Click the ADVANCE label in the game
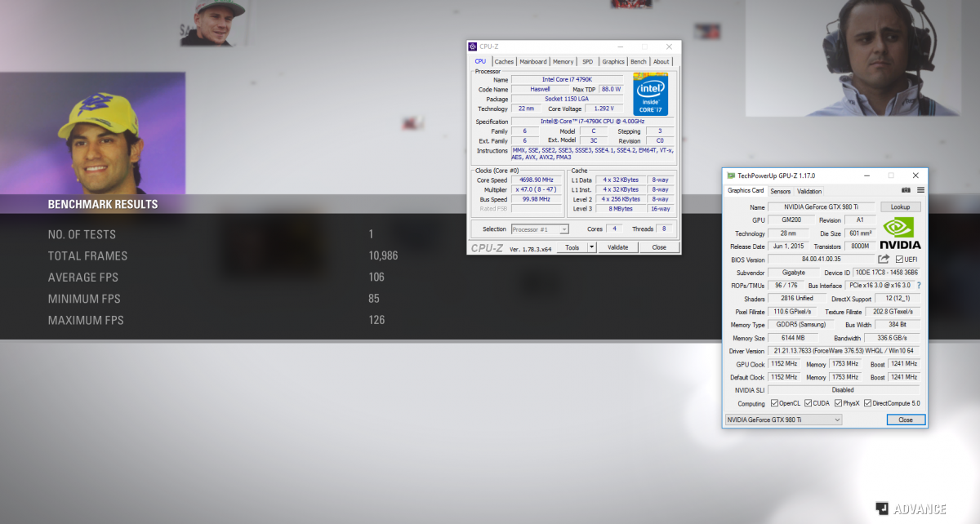Image resolution: width=980 pixels, height=524 pixels. point(920,508)
